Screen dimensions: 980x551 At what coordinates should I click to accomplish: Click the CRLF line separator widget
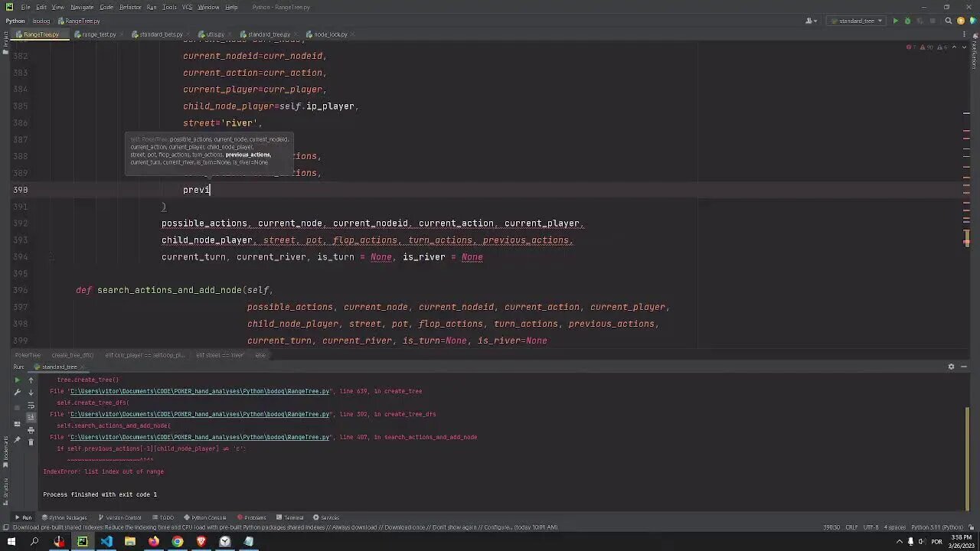tap(850, 527)
